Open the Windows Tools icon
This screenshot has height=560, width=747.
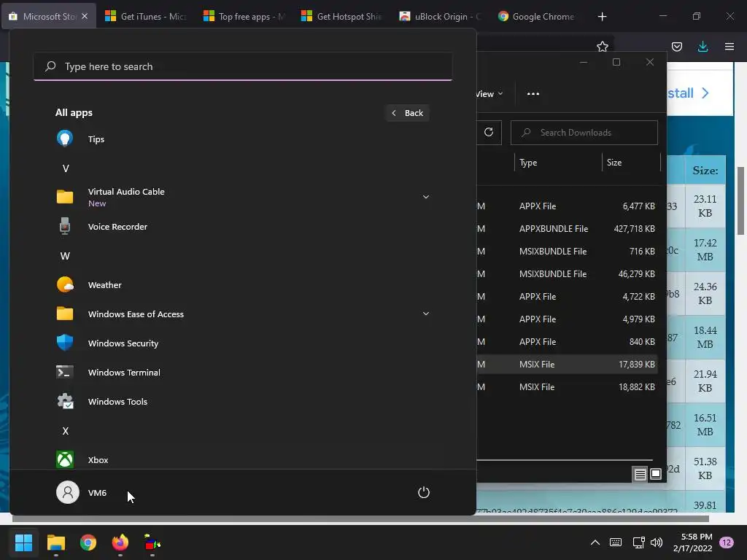tap(65, 402)
